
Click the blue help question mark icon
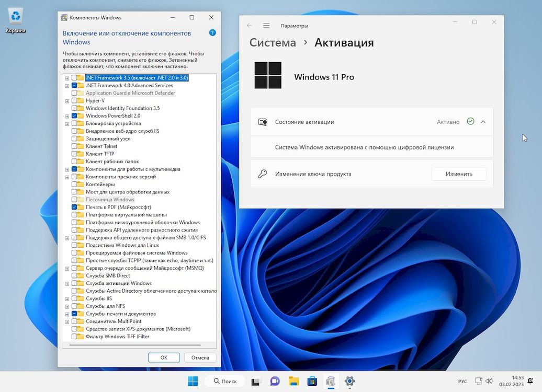(212, 33)
